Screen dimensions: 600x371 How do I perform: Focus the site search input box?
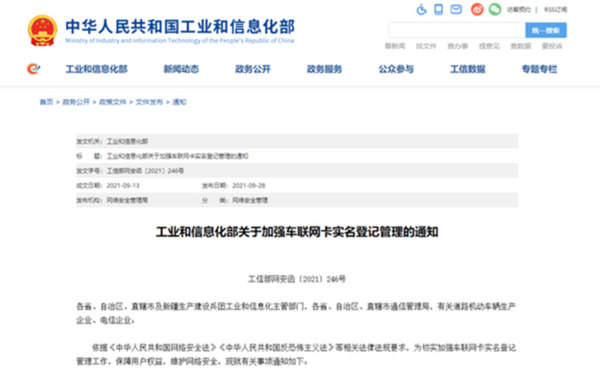pyautogui.click(x=457, y=30)
